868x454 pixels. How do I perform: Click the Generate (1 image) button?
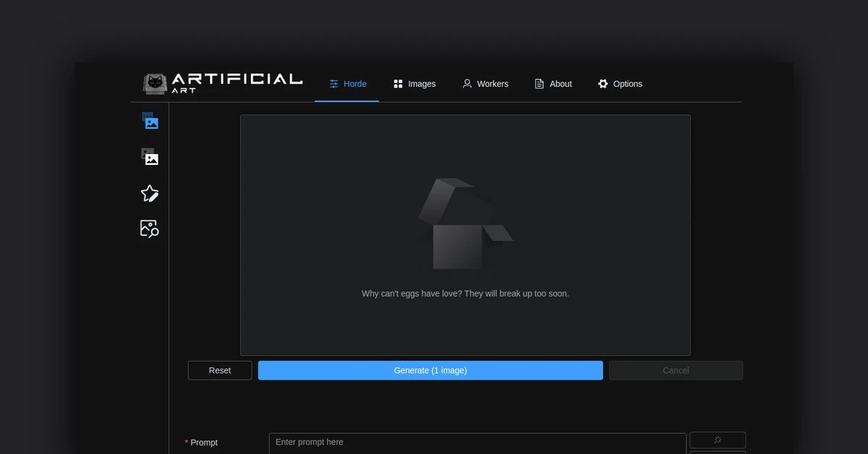point(430,370)
